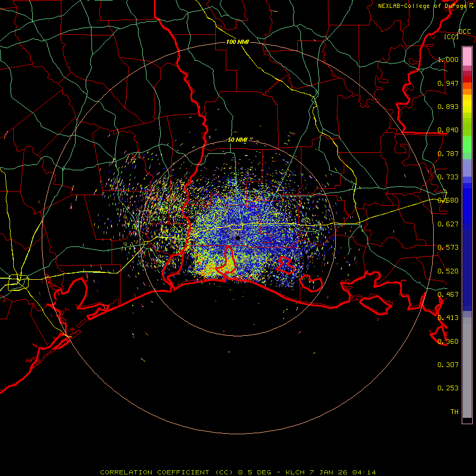The height and width of the screenshot is (476, 476).
Task: Click the Correlation Coefficient KLCH caption text
Action: [237, 472]
